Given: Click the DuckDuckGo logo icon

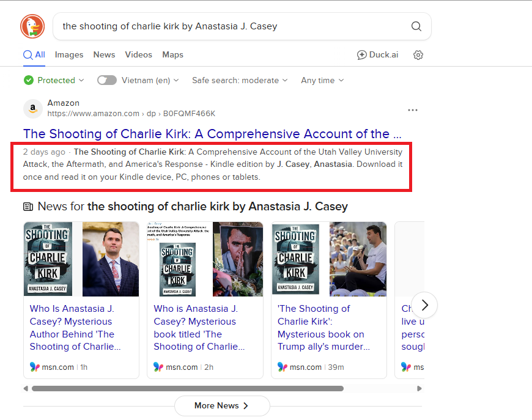Looking at the screenshot, I should [x=32, y=26].
